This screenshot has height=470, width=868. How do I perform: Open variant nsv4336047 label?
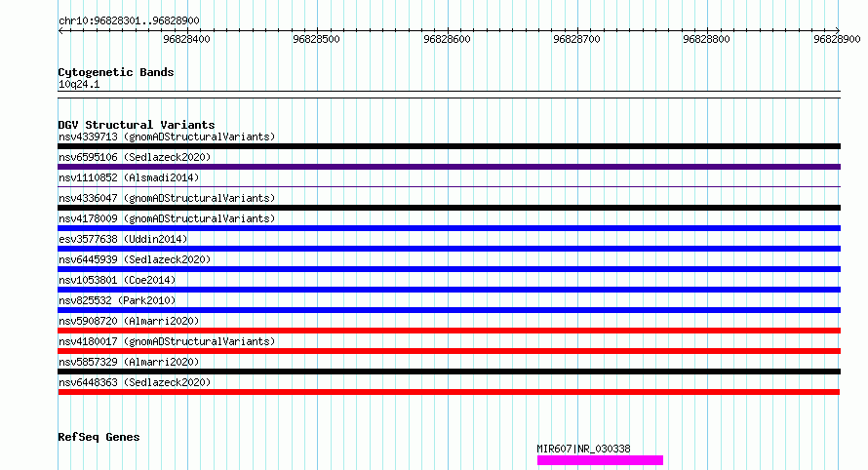coord(167,198)
